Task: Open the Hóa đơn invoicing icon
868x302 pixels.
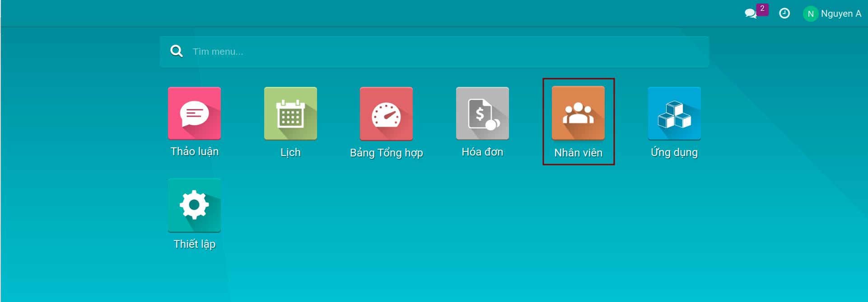Action: [482, 113]
